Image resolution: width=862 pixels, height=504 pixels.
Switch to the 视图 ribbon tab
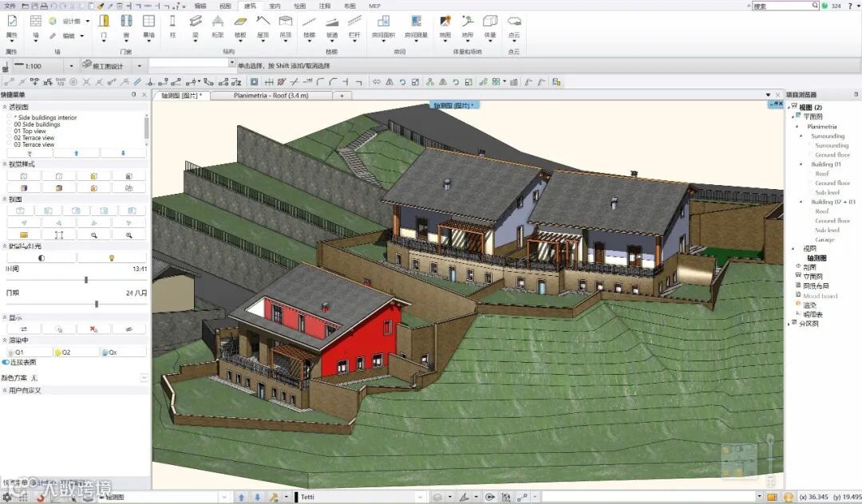tap(225, 6)
